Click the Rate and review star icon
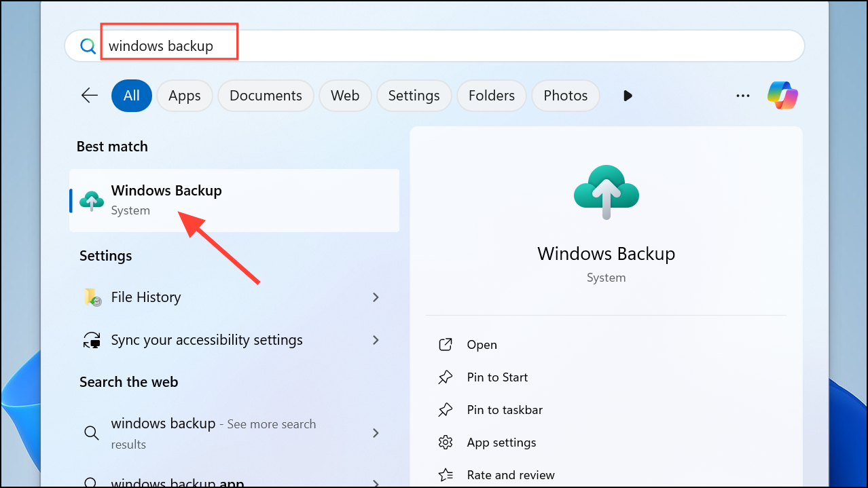This screenshot has width=868, height=488. (446, 474)
